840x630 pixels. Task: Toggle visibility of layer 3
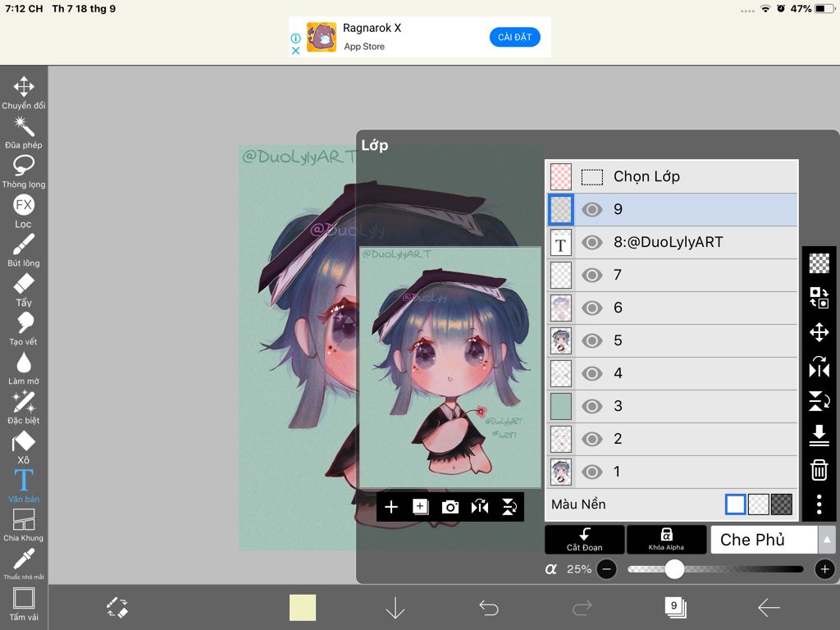[592, 406]
